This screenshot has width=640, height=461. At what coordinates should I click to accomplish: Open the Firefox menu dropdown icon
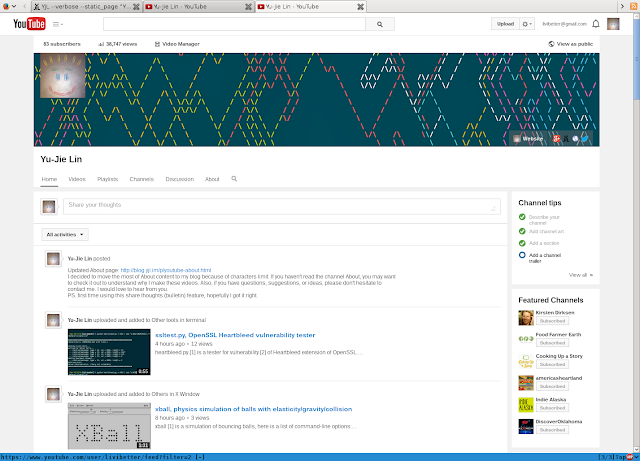9,6
